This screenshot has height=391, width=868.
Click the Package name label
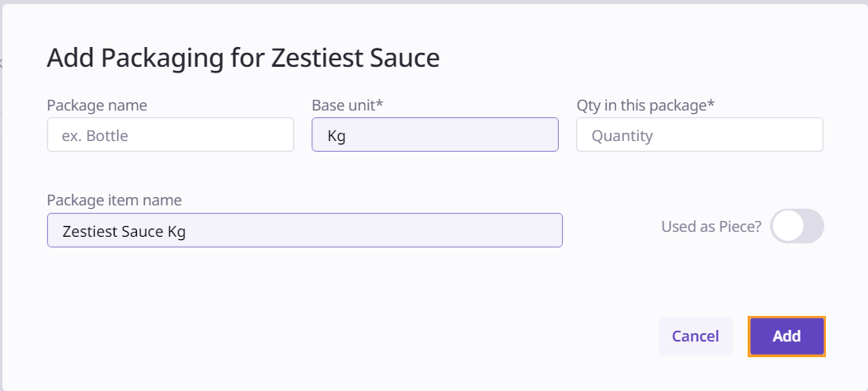[x=97, y=105]
